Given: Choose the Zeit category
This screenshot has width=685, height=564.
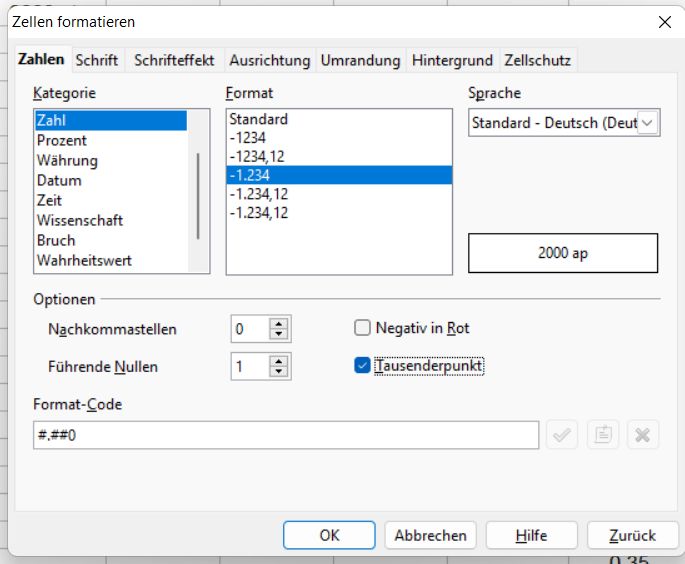Looking at the screenshot, I should [111, 201].
